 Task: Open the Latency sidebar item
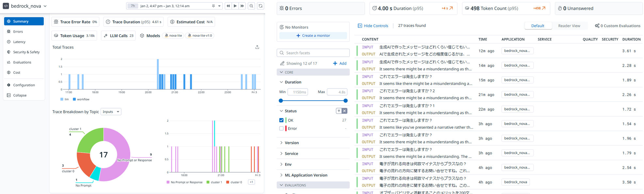[x=19, y=42]
